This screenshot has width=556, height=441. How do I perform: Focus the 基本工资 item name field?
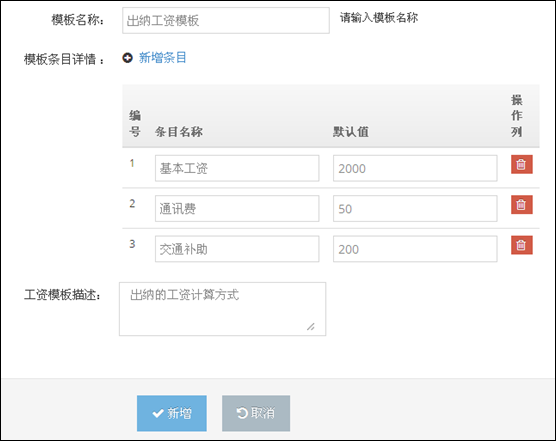point(237,168)
